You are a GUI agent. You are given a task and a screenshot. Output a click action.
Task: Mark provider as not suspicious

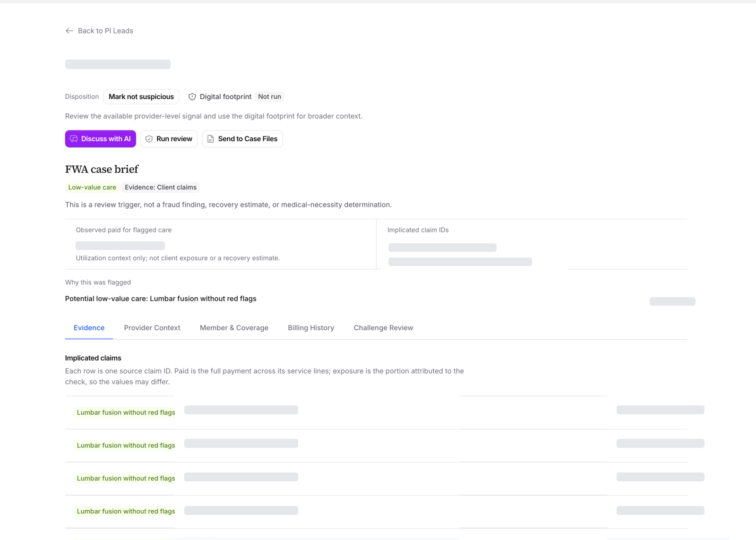click(141, 96)
